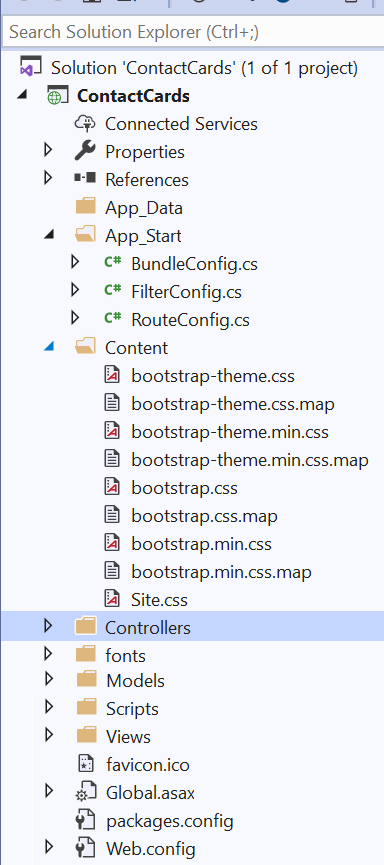Select the 'favicon.ico' file name
The width and height of the screenshot is (384, 865).
click(148, 765)
